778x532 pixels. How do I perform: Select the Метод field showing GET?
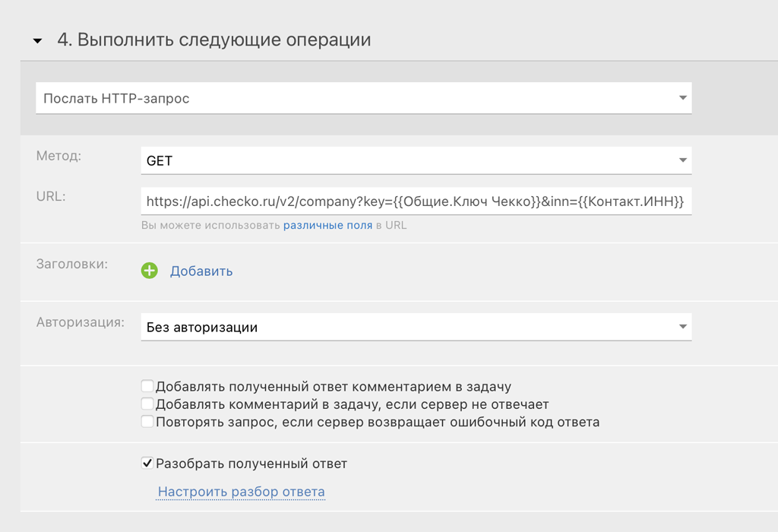tap(380, 160)
